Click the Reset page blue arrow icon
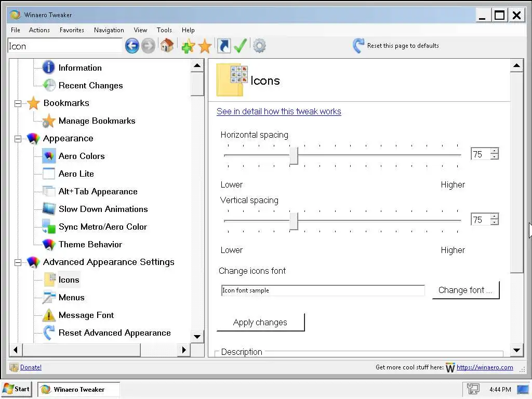 point(358,46)
